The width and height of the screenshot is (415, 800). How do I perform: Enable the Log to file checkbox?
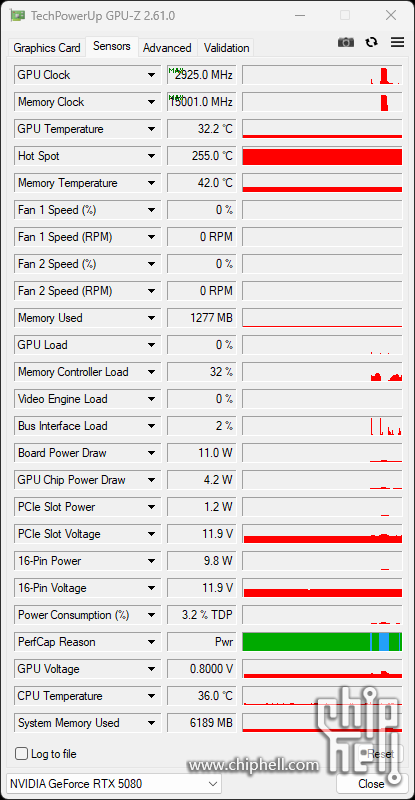pos(21,754)
